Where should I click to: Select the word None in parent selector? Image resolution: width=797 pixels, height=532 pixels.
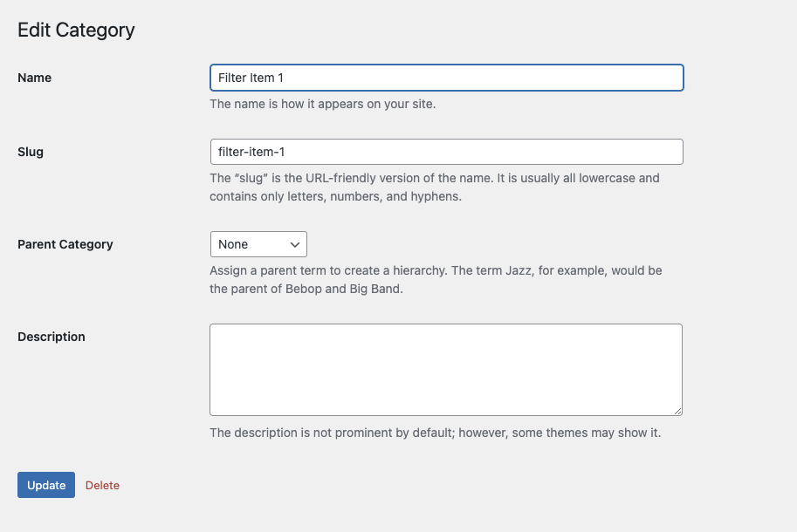click(x=233, y=244)
